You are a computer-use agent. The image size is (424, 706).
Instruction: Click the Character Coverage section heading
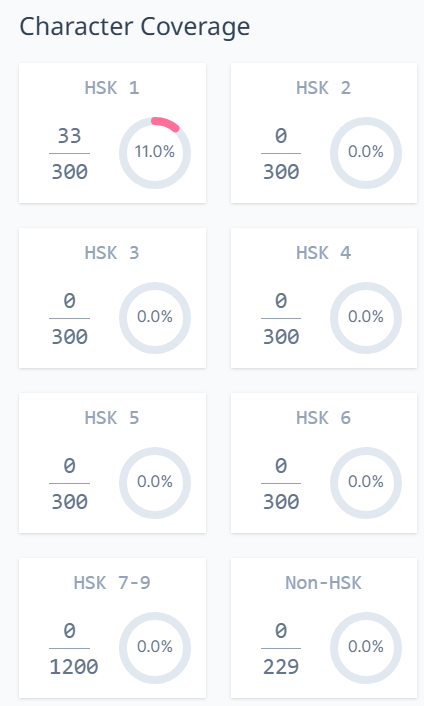click(x=135, y=27)
